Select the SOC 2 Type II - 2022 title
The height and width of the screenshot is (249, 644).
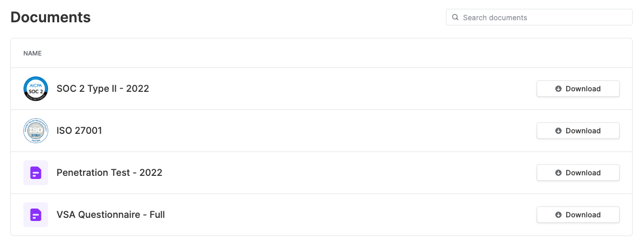click(103, 89)
